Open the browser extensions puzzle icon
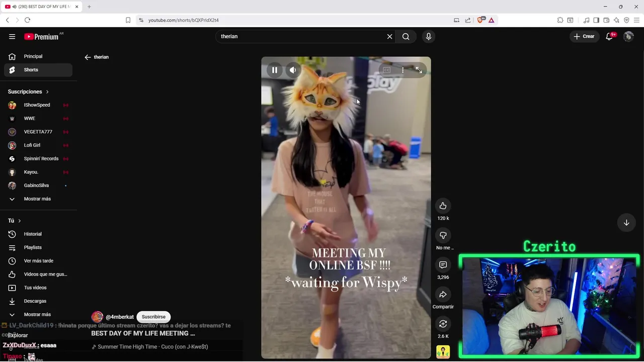 (560, 20)
